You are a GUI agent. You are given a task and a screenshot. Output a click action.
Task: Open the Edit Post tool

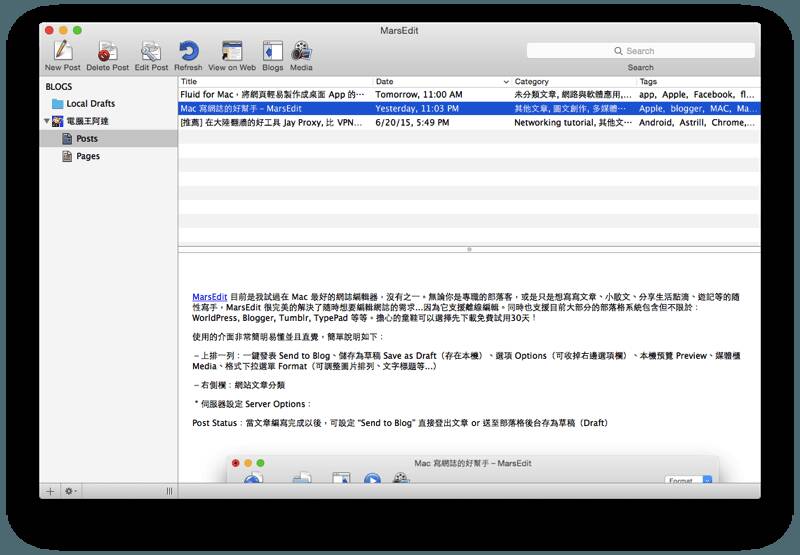click(x=151, y=51)
